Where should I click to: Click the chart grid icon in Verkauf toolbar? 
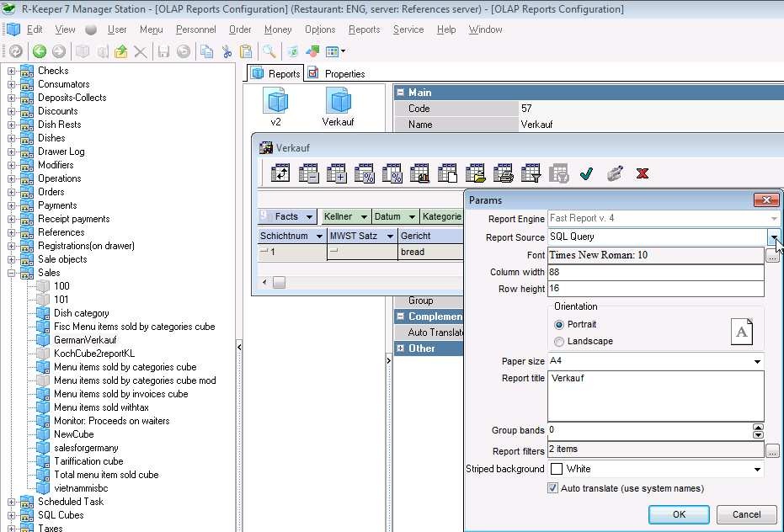pyautogui.click(x=419, y=173)
